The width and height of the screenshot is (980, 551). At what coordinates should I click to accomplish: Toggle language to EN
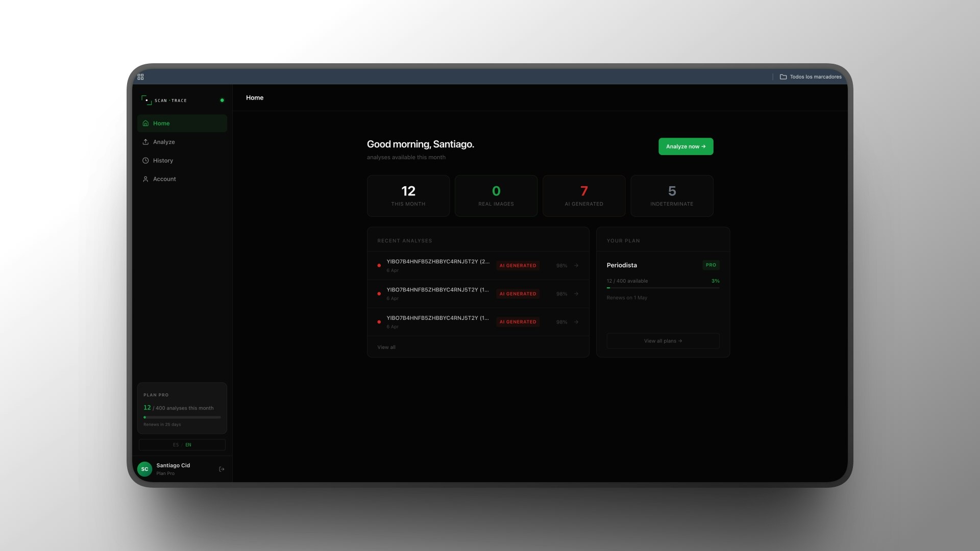coord(188,444)
